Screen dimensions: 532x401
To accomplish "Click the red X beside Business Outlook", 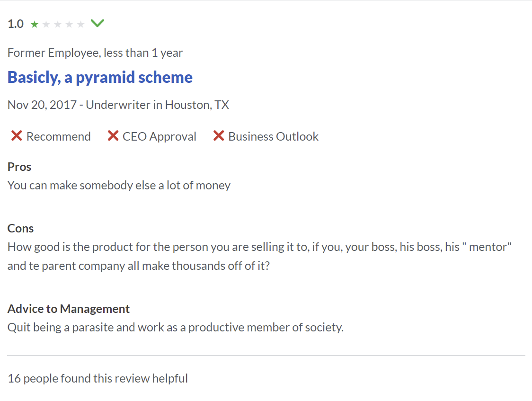I will (x=218, y=136).
